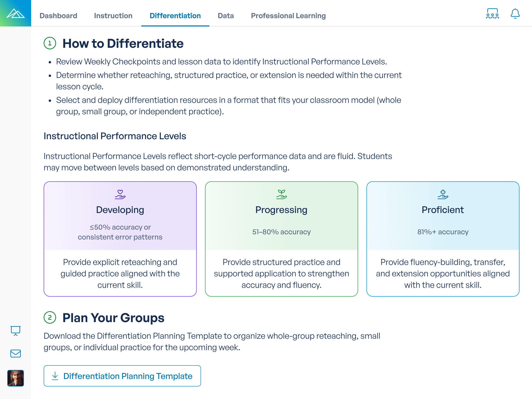532x399 pixels.
Task: Switch to the Dashboard tab
Action: [58, 16]
